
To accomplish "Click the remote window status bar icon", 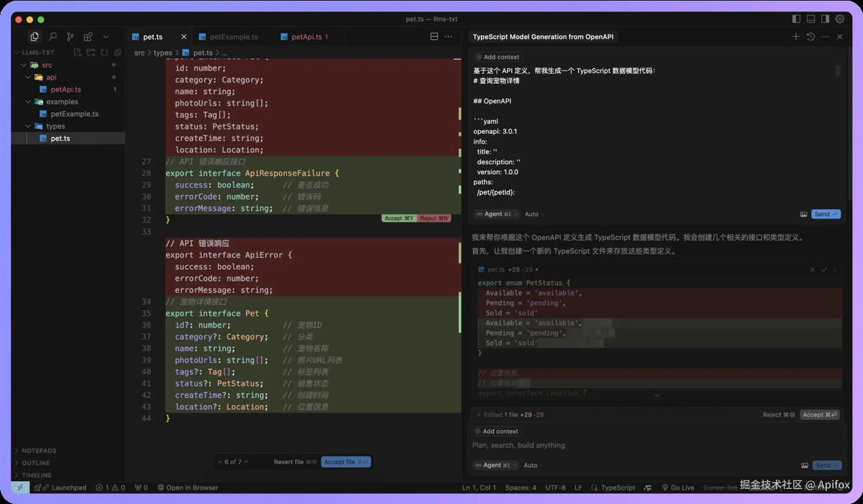I will pyautogui.click(x=20, y=488).
